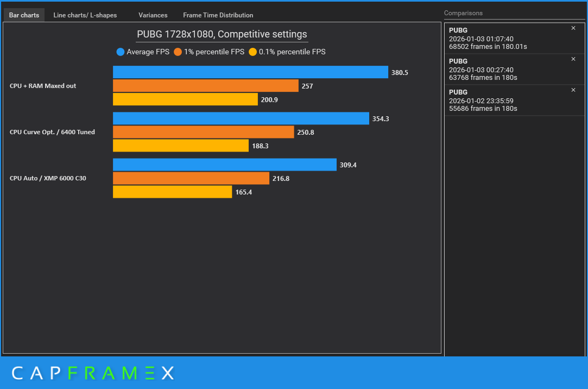
Task: Click the 309.4 average FPS bar
Action: click(x=225, y=164)
